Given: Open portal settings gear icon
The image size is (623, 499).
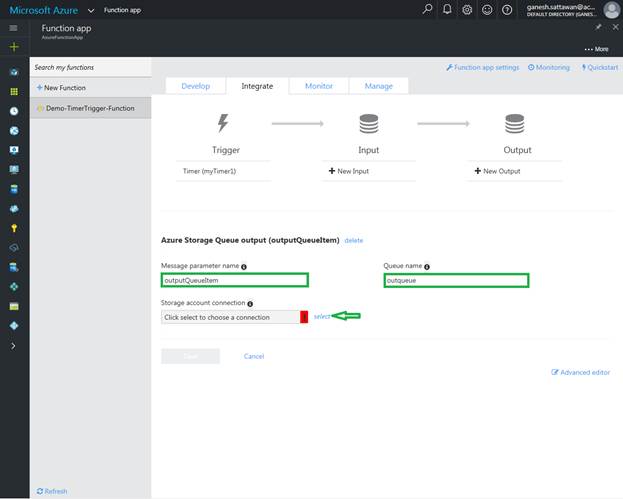Looking at the screenshot, I should [467, 10].
